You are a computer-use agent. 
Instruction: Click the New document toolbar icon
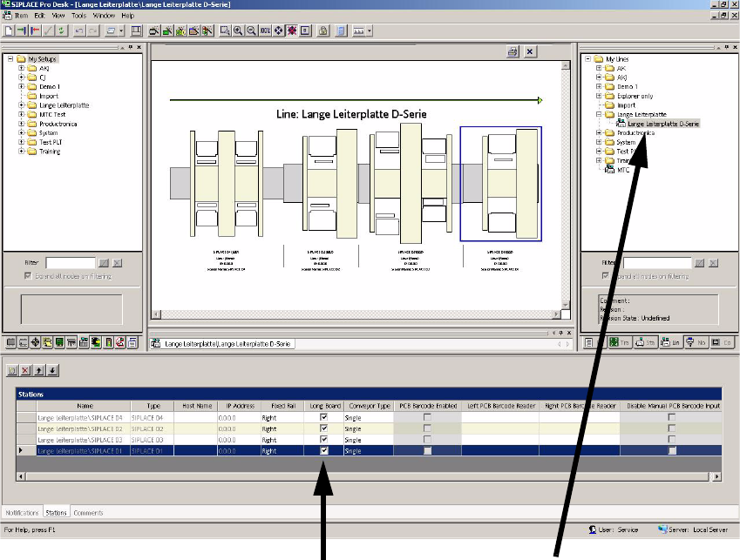9,31
